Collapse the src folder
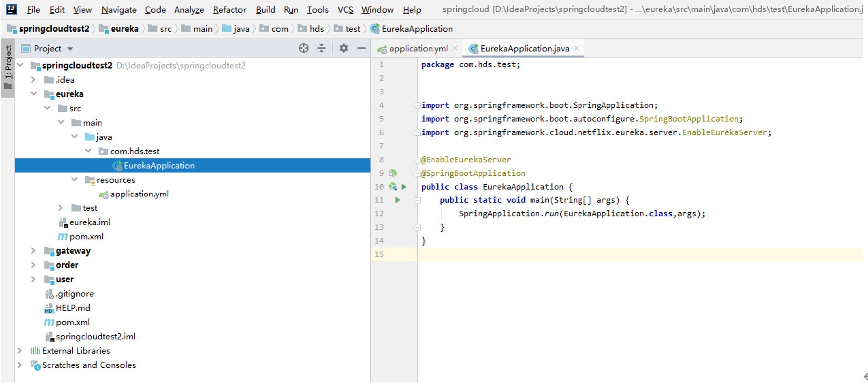 point(47,108)
